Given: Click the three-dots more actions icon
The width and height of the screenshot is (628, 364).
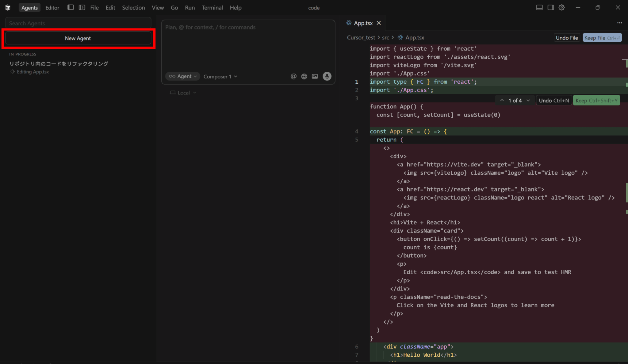Looking at the screenshot, I should [619, 23].
